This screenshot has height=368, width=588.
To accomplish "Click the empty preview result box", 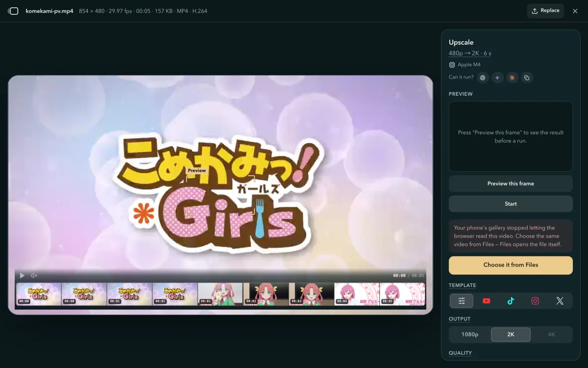I will click(511, 136).
